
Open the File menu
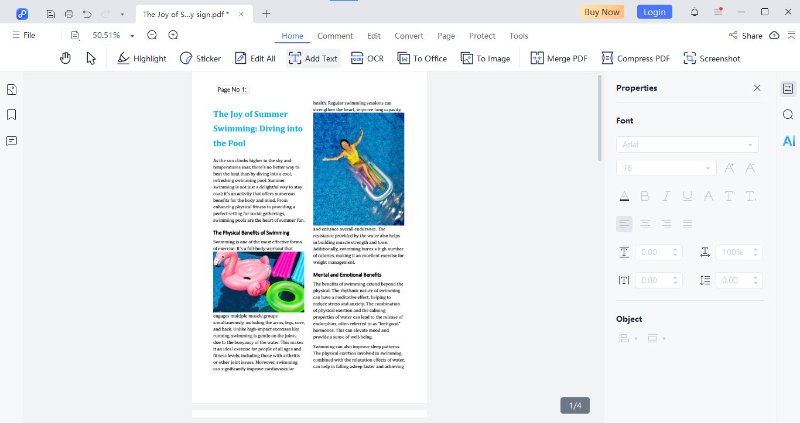pyautogui.click(x=24, y=35)
